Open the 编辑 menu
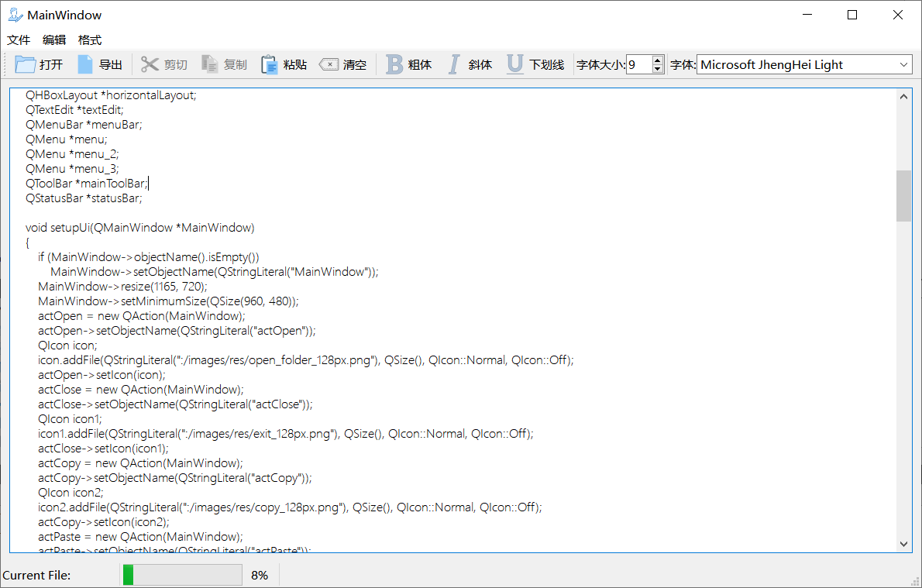The width and height of the screenshot is (922, 588). tap(54, 40)
